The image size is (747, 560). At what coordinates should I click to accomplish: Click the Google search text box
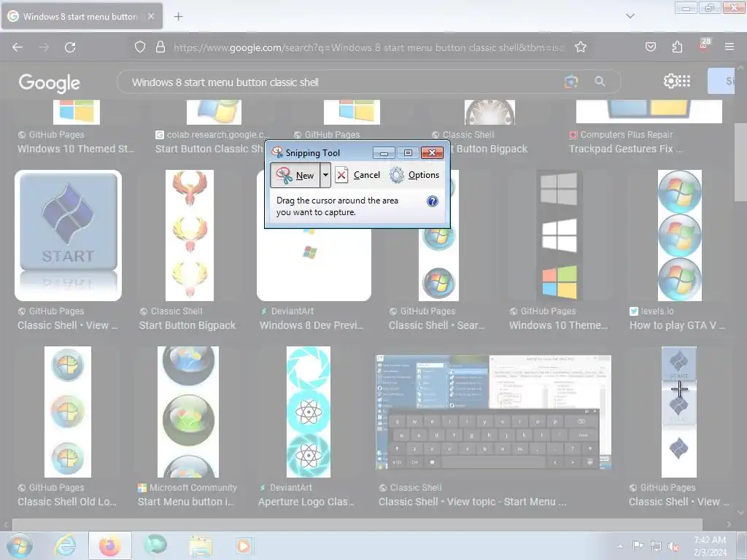point(343,82)
